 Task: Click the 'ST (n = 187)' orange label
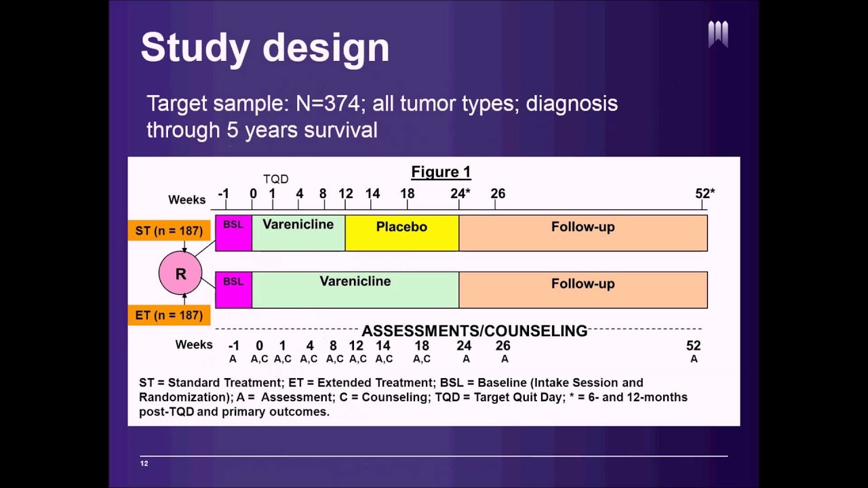pyautogui.click(x=169, y=230)
